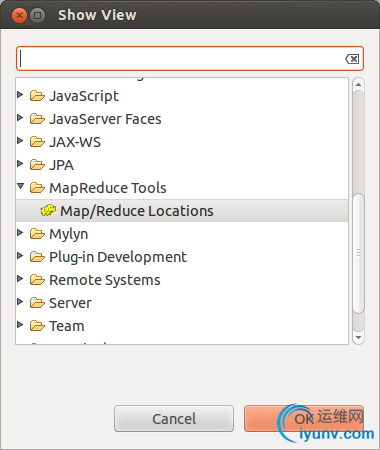Click the MapReduce Tools folder icon

click(37, 188)
